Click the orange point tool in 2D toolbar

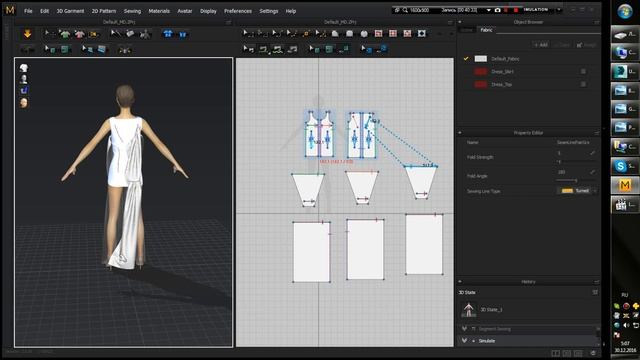coord(306,34)
